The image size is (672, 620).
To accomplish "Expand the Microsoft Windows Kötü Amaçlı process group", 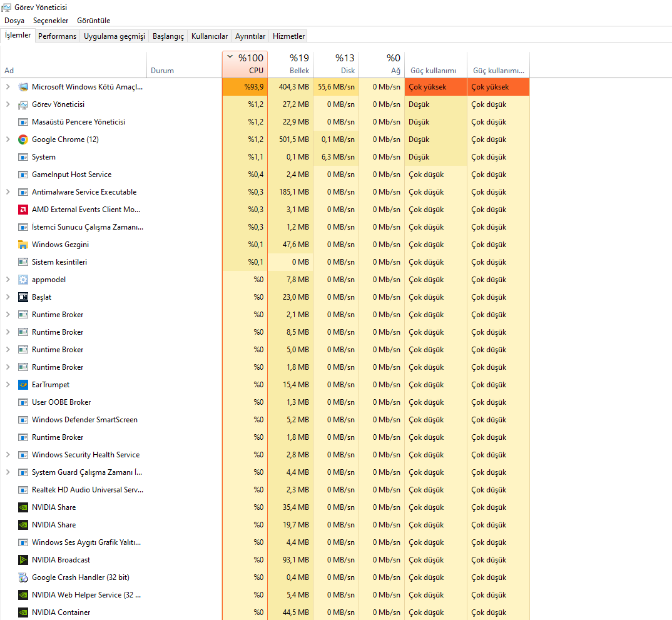I will (x=8, y=87).
